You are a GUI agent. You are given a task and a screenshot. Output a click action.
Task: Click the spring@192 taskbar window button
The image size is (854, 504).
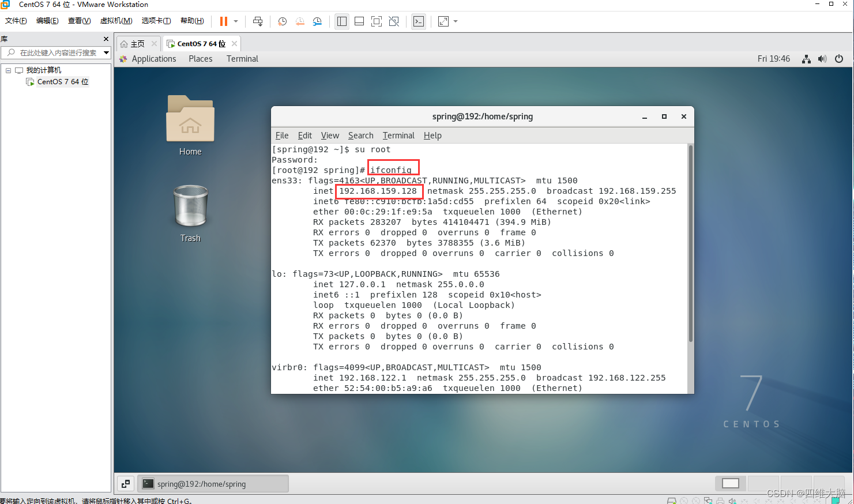coord(213,484)
